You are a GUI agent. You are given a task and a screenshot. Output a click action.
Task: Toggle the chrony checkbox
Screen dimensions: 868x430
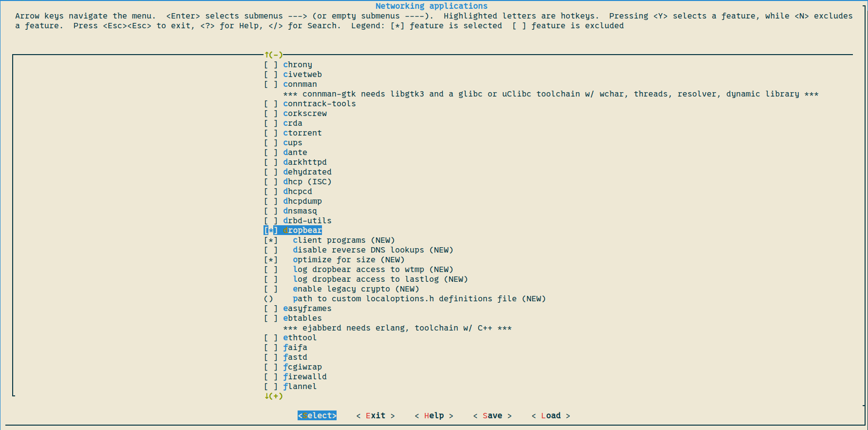[x=271, y=64]
